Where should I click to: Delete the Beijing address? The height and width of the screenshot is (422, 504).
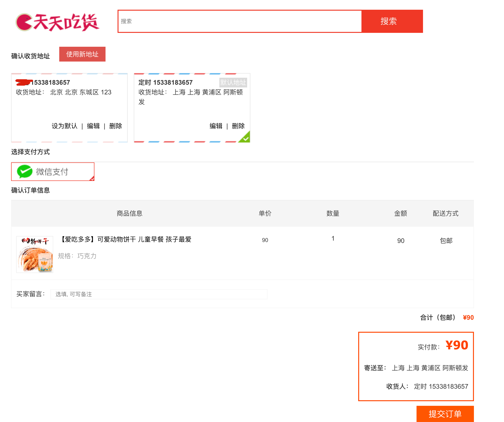pos(115,126)
